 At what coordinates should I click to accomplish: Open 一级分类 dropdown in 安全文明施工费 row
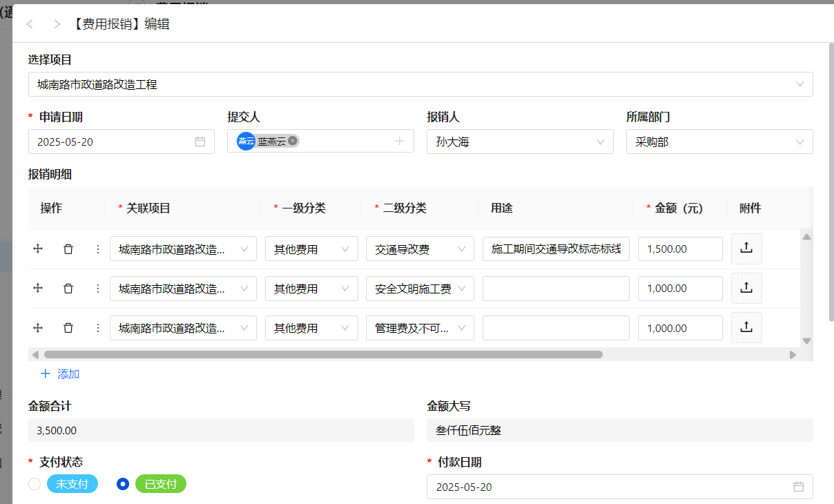[311, 289]
